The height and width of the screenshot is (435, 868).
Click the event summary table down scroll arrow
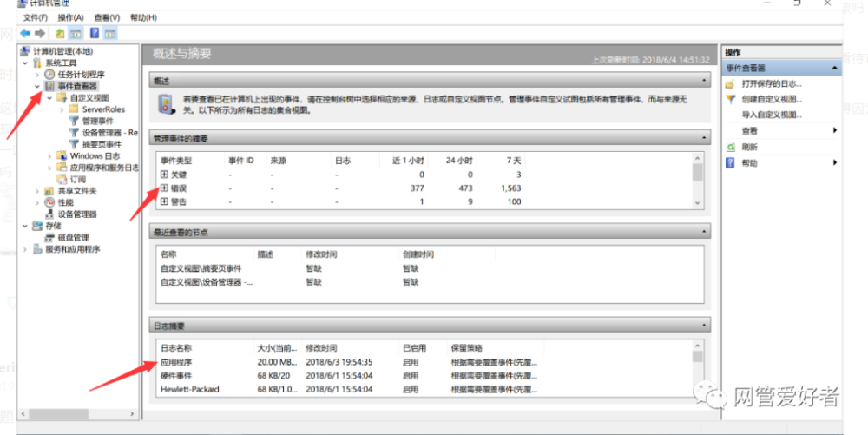pos(698,202)
